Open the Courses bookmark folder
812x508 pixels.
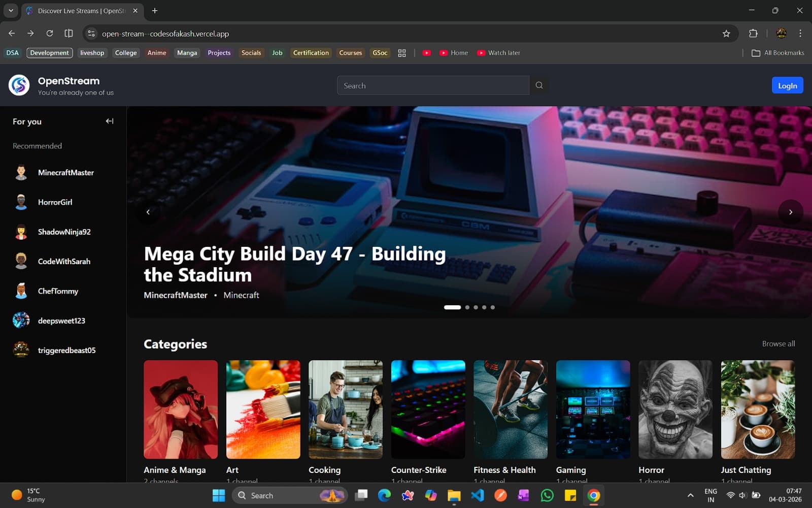(351, 53)
